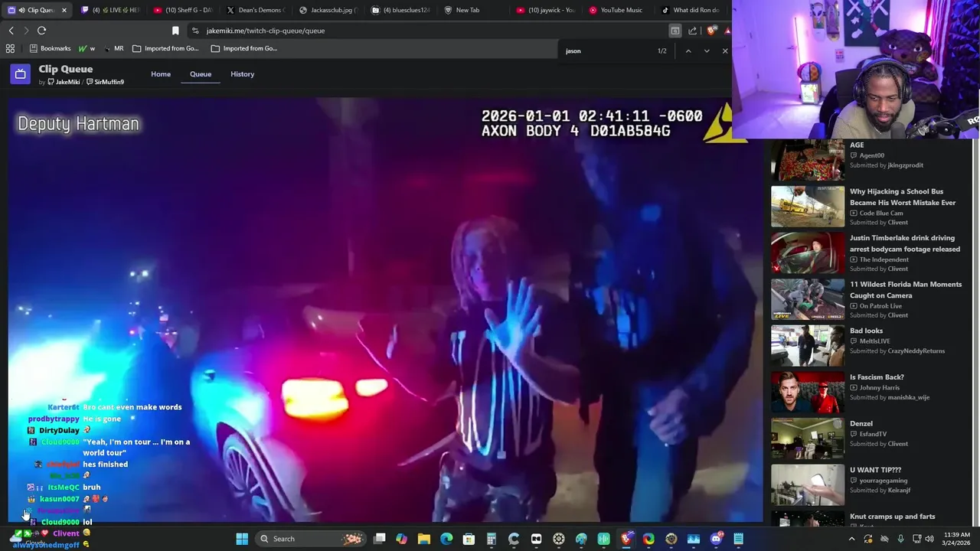Screen dimensions: 980x551
Task: Open Microsoft Store from the taskbar
Action: 469,539
